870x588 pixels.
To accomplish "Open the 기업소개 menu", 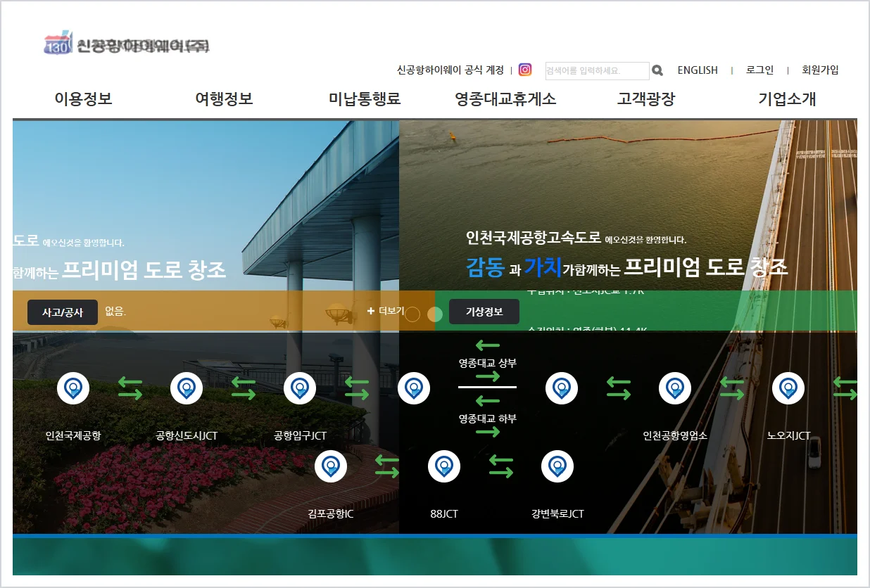I will point(787,99).
